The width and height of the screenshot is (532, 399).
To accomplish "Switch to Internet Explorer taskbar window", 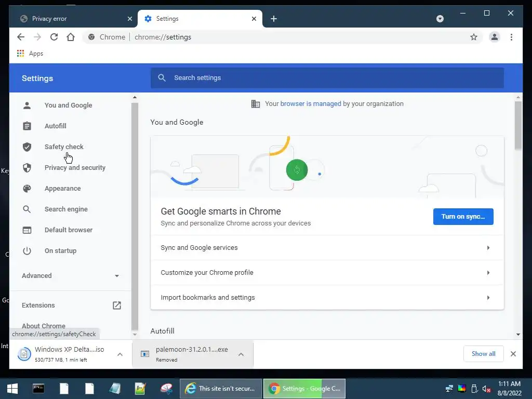I will (221, 389).
